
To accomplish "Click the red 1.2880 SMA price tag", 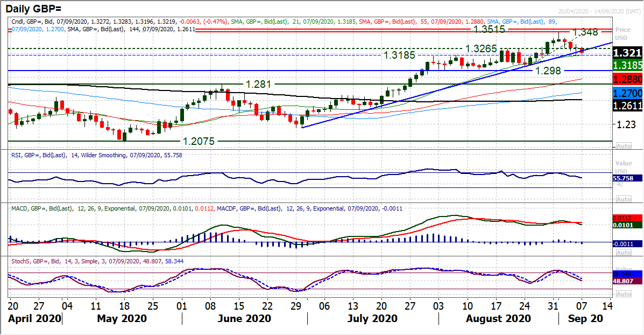I will 627,79.
